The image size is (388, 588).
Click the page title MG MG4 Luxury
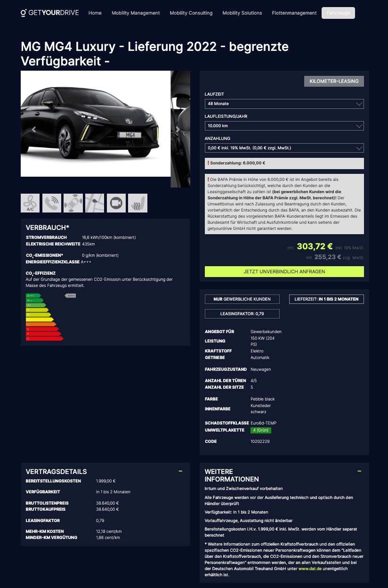click(155, 54)
